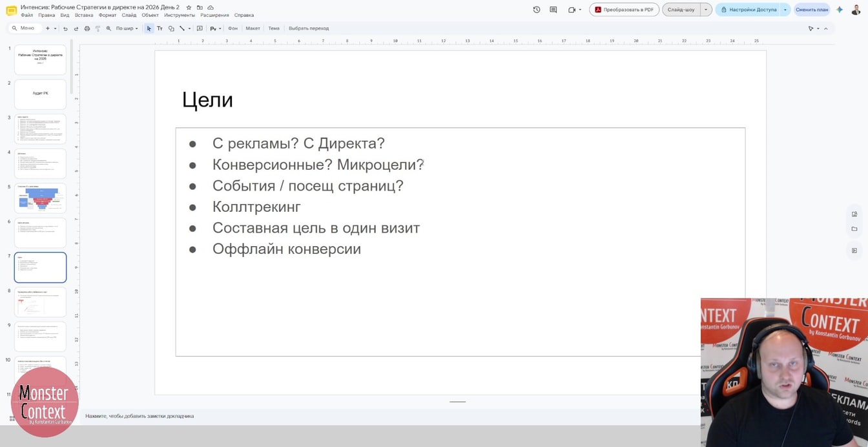
Task: Click the 'Меню' search field
Action: 26,28
